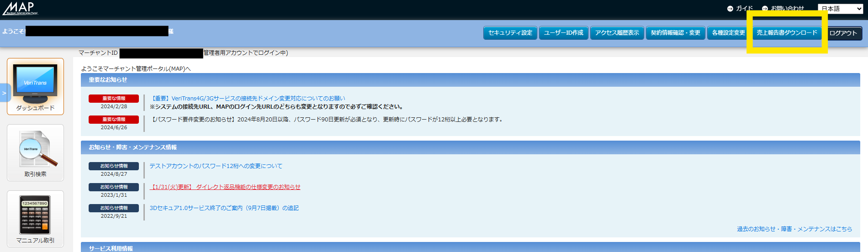The width and height of the screenshot is (868, 252).
Task: Expand the left sidebar arrow tab
Action: pos(5,93)
